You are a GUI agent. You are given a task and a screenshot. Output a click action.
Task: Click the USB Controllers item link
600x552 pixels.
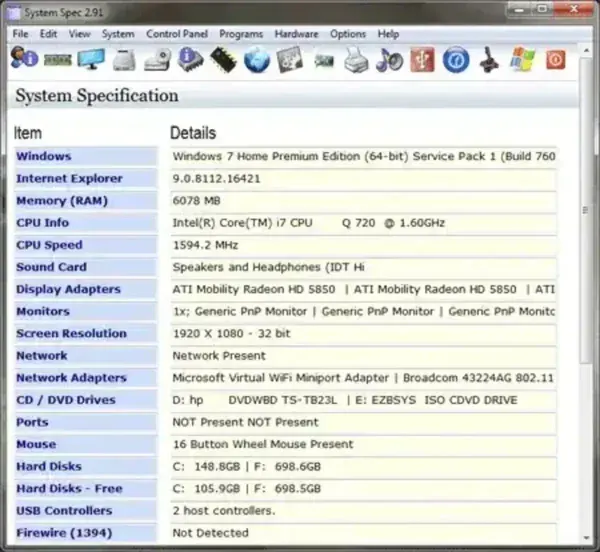pyautogui.click(x=64, y=511)
